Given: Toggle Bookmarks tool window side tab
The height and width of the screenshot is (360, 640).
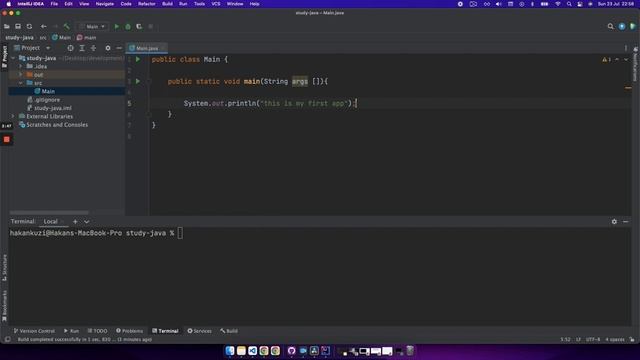Looking at the screenshot, I should point(4,306).
